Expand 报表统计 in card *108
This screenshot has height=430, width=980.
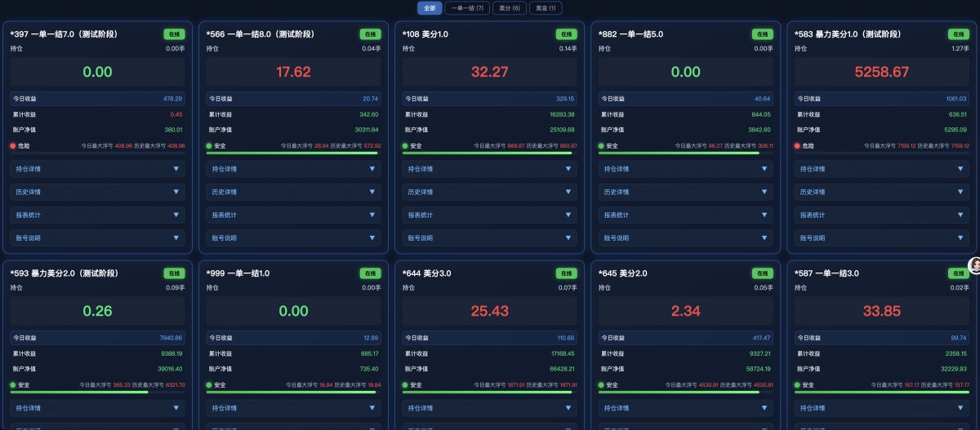point(489,215)
